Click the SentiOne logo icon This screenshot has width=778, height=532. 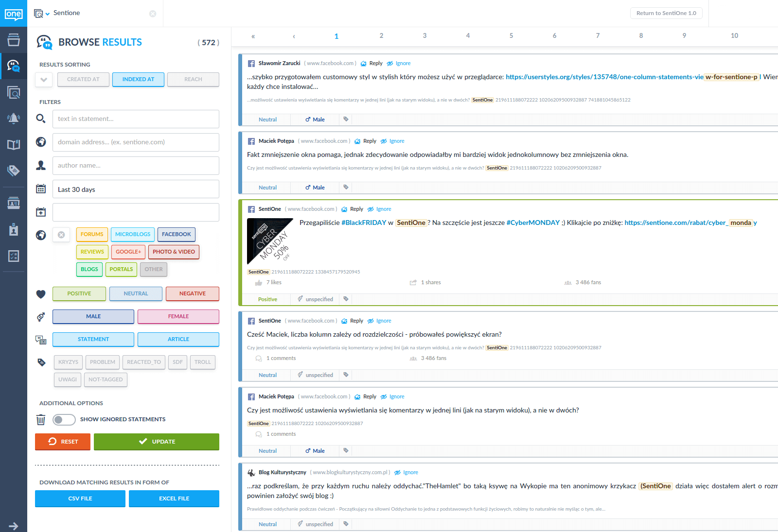14,14
